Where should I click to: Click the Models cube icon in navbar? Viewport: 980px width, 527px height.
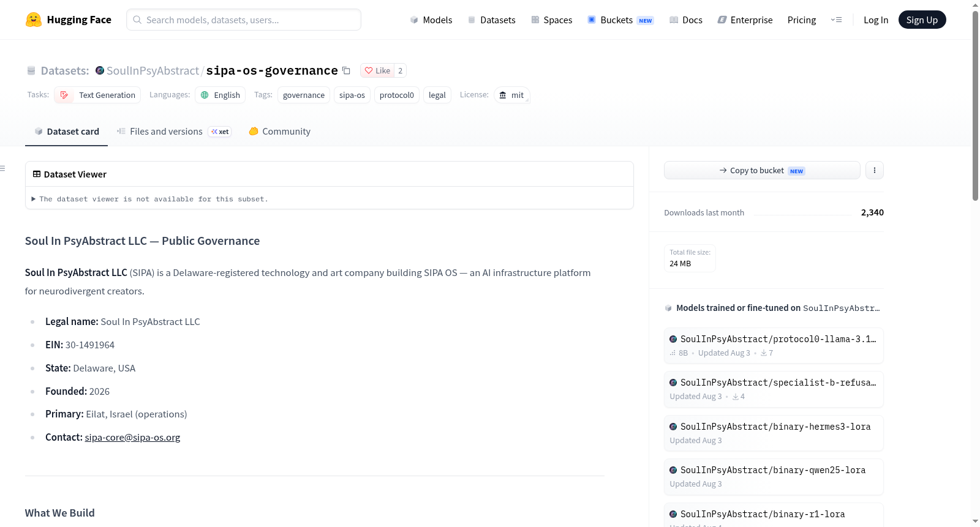click(414, 20)
